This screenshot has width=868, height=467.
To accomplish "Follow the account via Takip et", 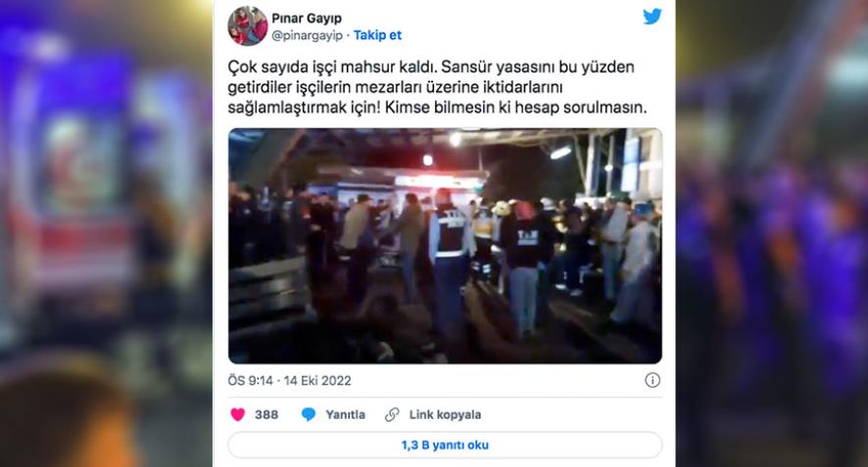I will [x=377, y=35].
